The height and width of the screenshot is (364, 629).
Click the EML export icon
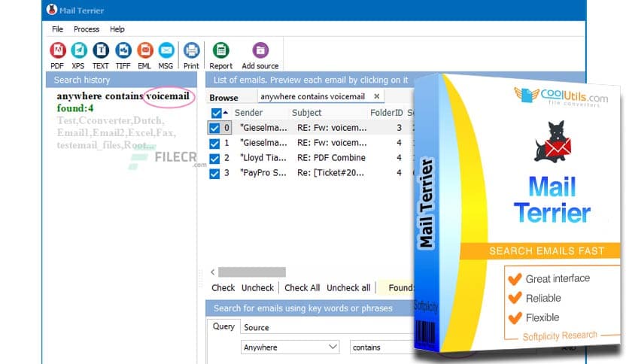click(144, 50)
